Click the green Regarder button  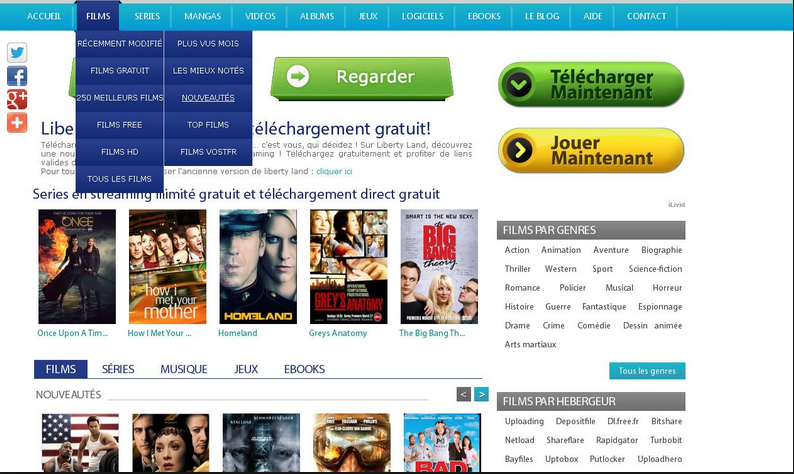pyautogui.click(x=362, y=77)
